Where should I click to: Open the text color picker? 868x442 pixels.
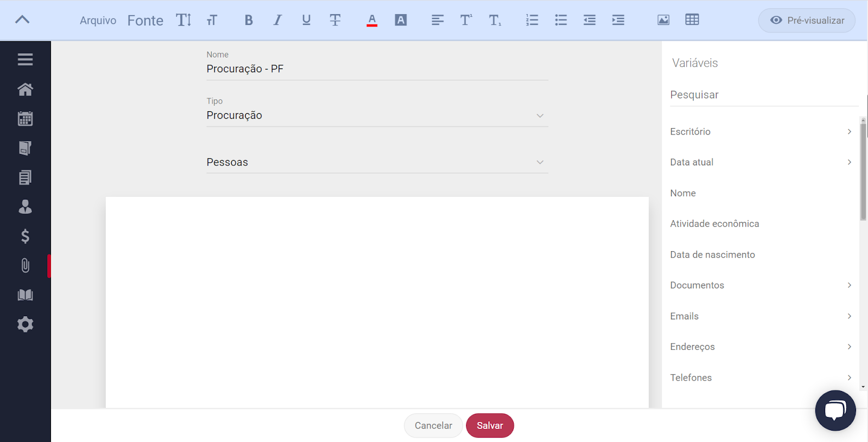(372, 20)
